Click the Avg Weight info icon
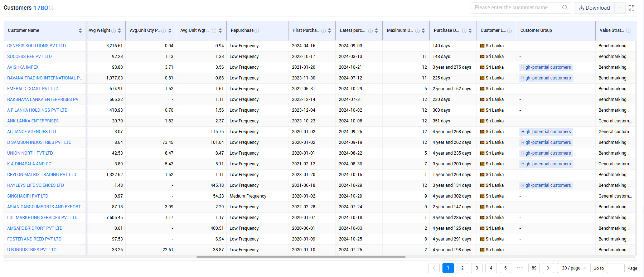The height and width of the screenshot is (277, 644). (113, 31)
